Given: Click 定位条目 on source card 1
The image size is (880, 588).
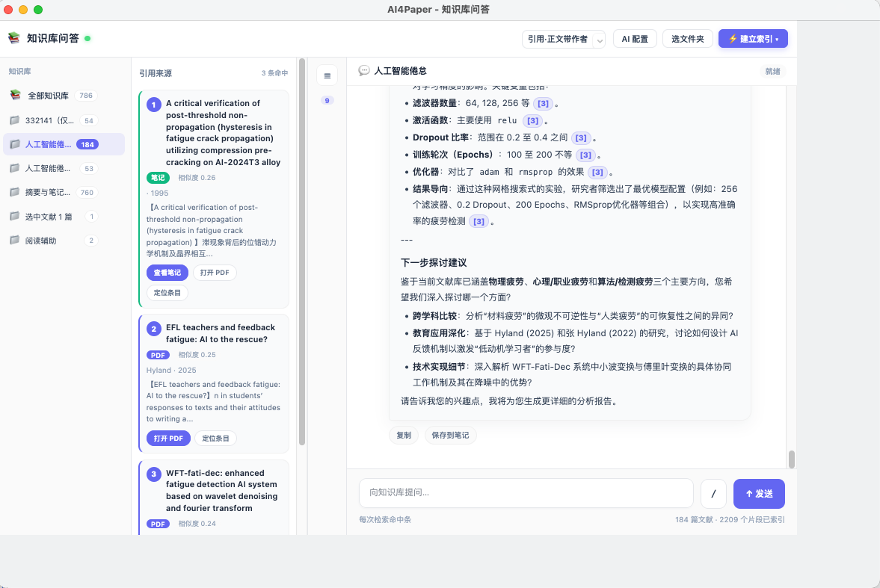Looking at the screenshot, I should [167, 293].
